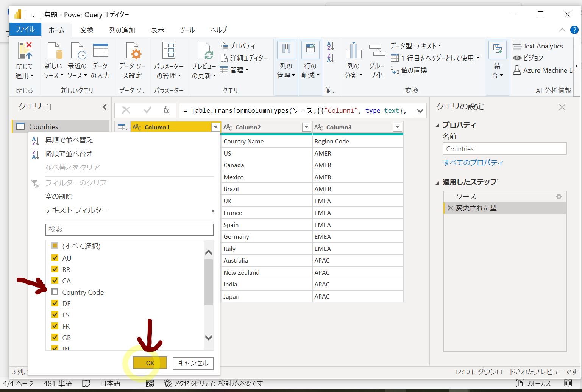This screenshot has height=392, width=582.
Task: Click the Group By (グループ化) icon
Action: [377, 51]
